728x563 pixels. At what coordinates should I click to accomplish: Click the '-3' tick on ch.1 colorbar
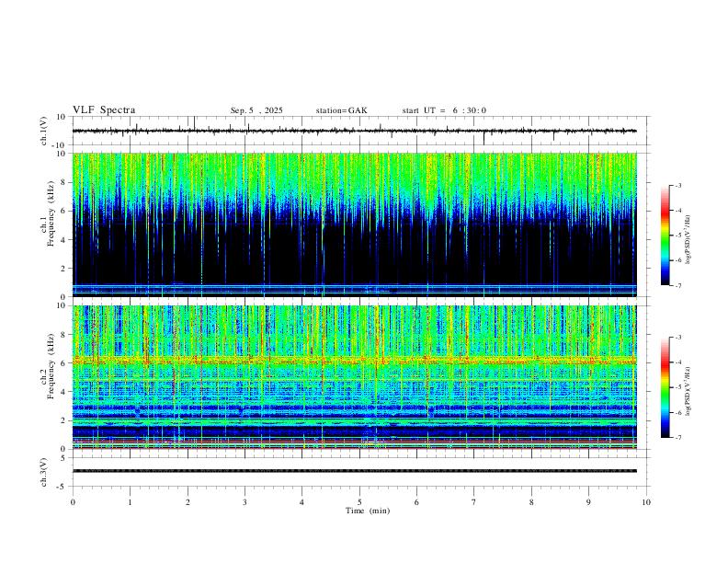677,185
